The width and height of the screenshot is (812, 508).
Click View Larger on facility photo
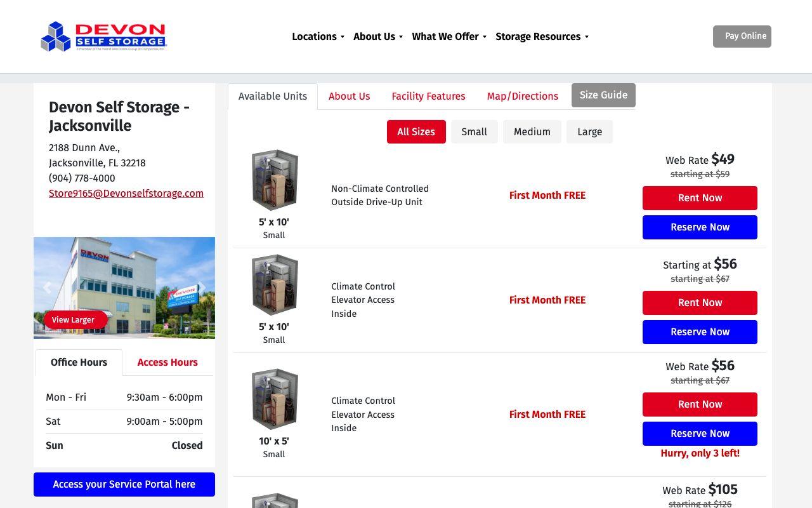(x=73, y=320)
